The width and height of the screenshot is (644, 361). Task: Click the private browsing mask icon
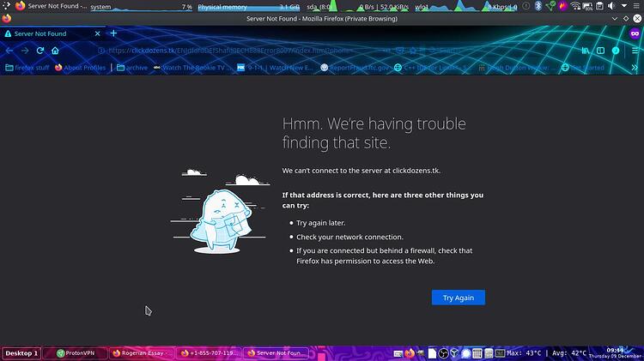pyautogui.click(x=635, y=33)
